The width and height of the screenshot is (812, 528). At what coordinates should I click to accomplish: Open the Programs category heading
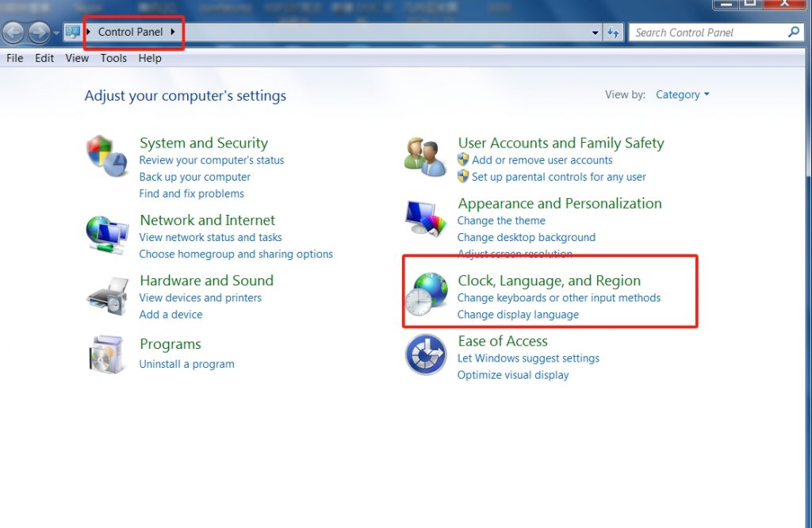[170, 344]
